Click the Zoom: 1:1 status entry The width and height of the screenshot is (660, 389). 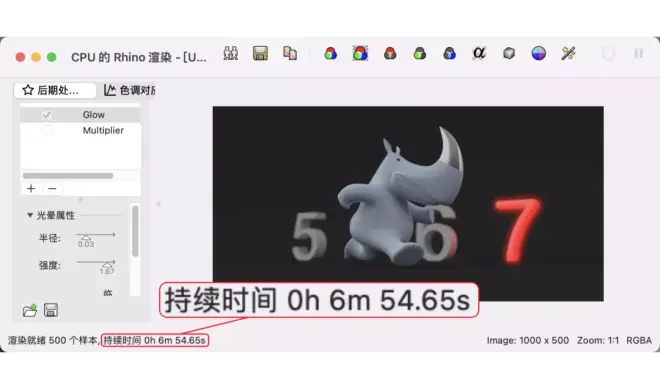pos(598,340)
